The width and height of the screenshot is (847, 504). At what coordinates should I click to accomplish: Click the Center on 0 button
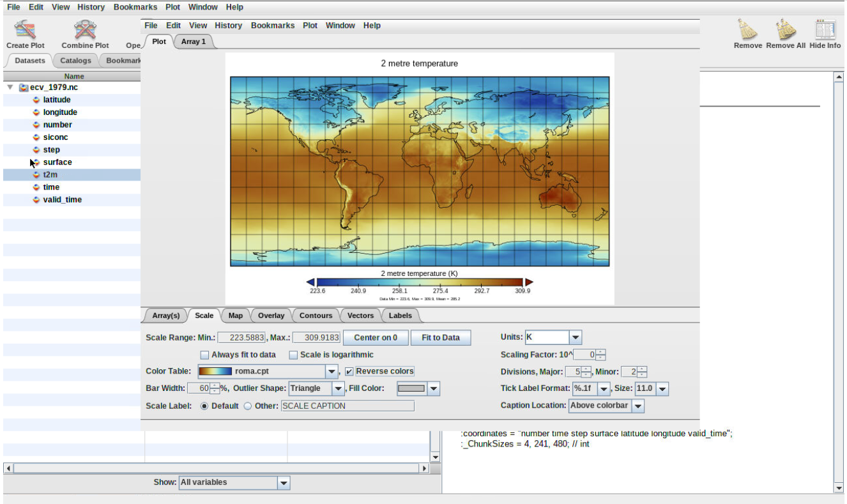376,337
